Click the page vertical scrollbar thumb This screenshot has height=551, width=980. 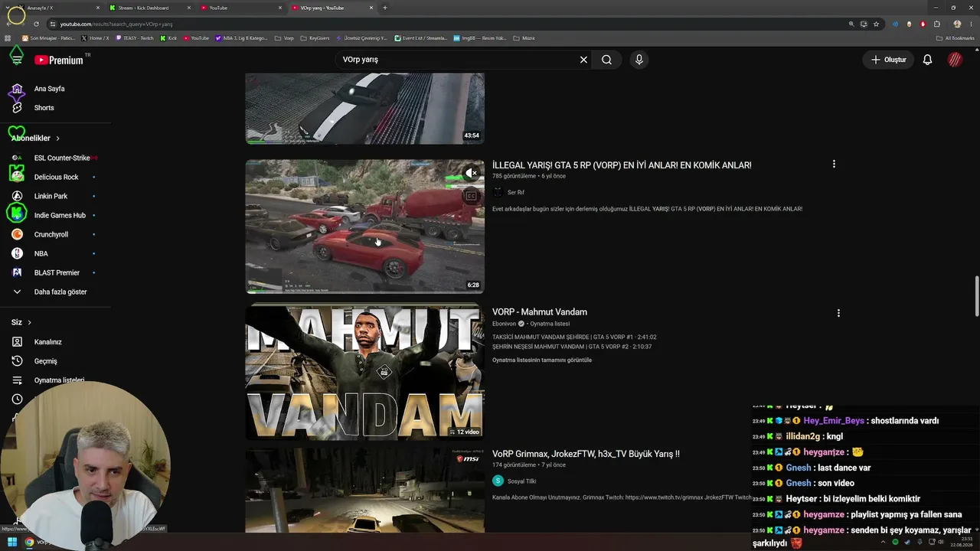pyautogui.click(x=976, y=295)
